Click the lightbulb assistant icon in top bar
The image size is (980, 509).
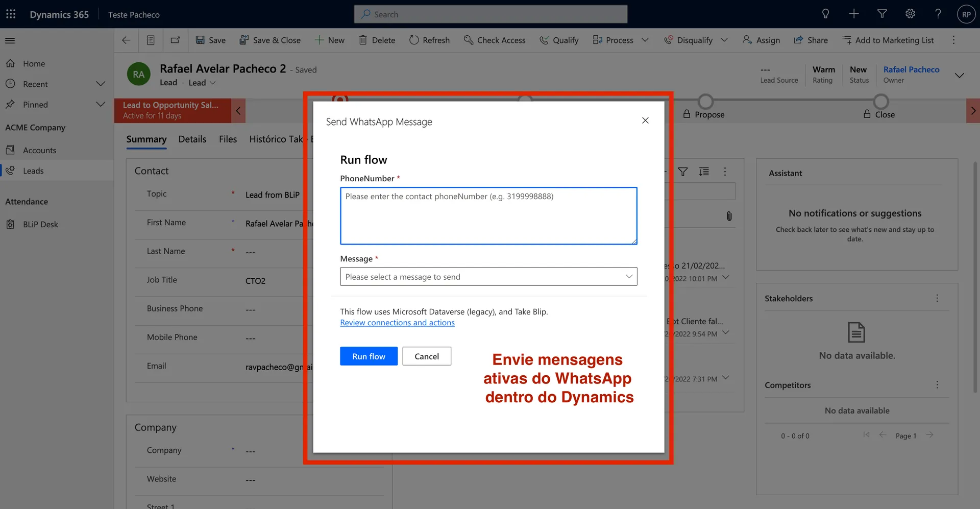click(825, 14)
